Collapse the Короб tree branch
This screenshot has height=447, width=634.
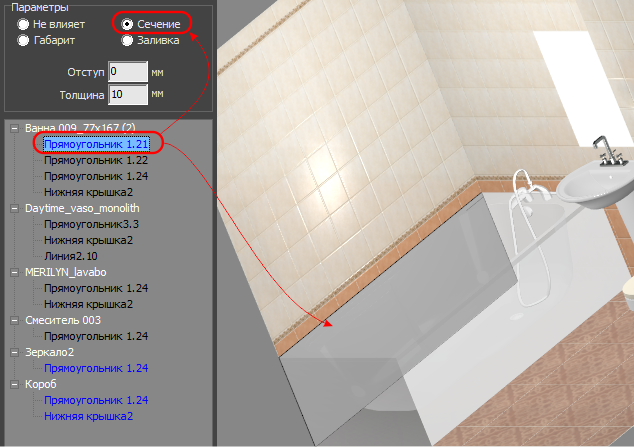tap(15, 384)
